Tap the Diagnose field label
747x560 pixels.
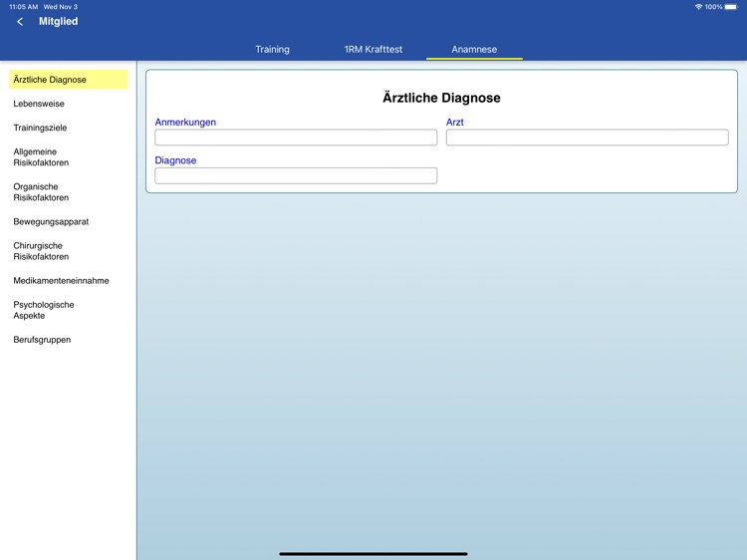(x=175, y=160)
